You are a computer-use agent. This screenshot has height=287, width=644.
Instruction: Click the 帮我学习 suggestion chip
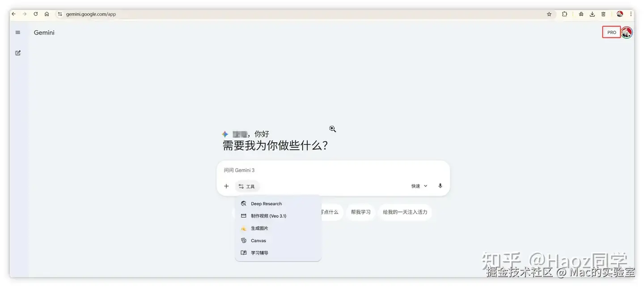click(361, 212)
